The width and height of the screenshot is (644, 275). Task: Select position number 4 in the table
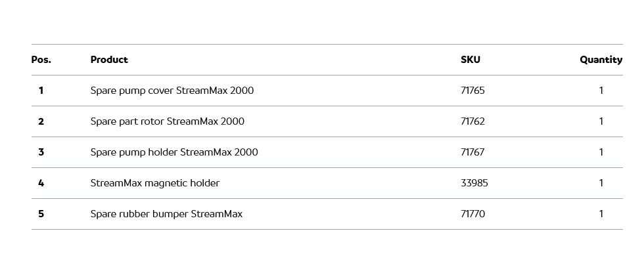[41, 183]
